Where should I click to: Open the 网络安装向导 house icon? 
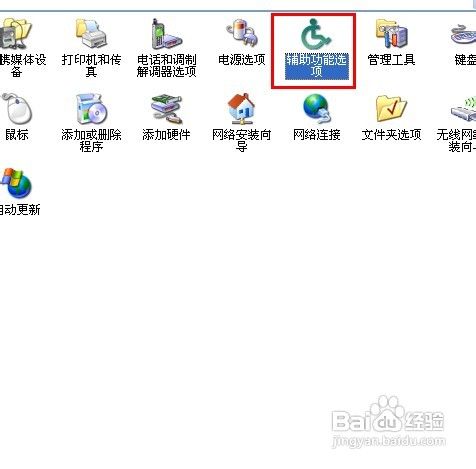[241, 108]
